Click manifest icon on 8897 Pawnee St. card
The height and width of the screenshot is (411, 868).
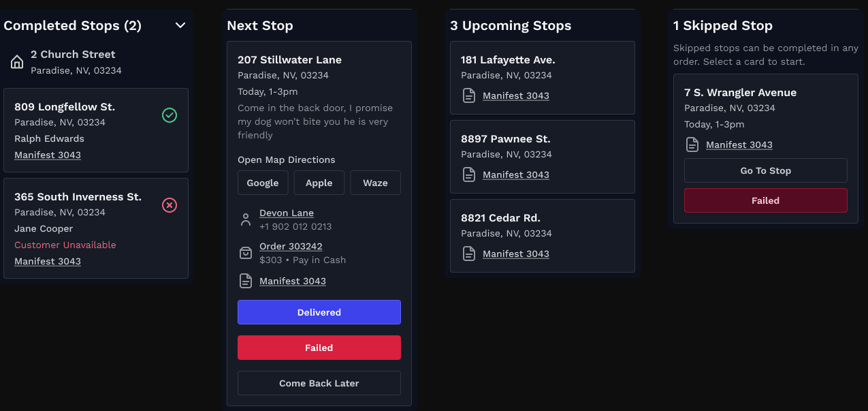click(469, 174)
